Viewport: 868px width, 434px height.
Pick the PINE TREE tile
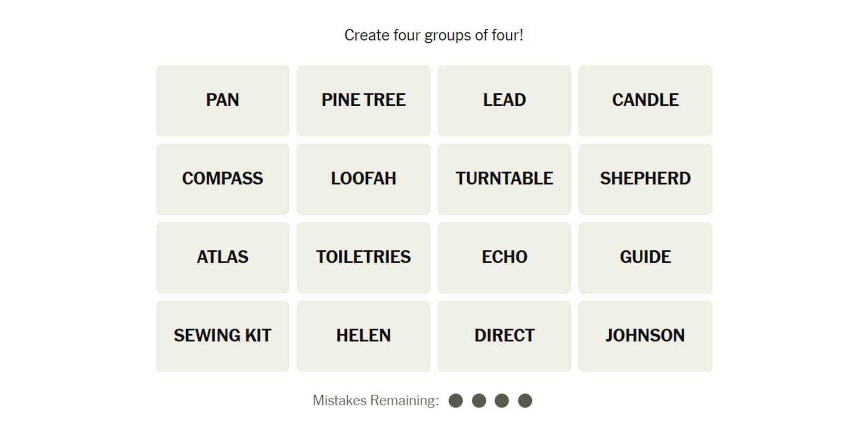point(364,100)
